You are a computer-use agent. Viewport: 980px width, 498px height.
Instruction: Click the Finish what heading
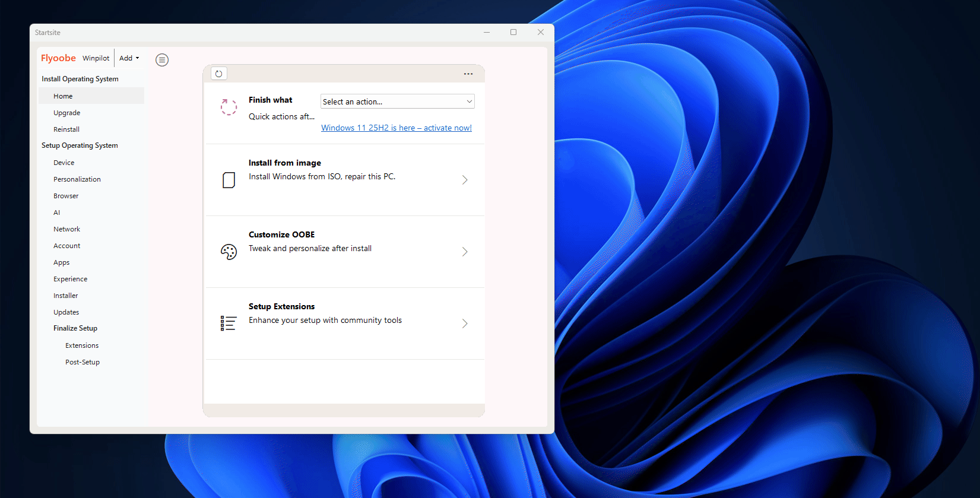coord(271,100)
